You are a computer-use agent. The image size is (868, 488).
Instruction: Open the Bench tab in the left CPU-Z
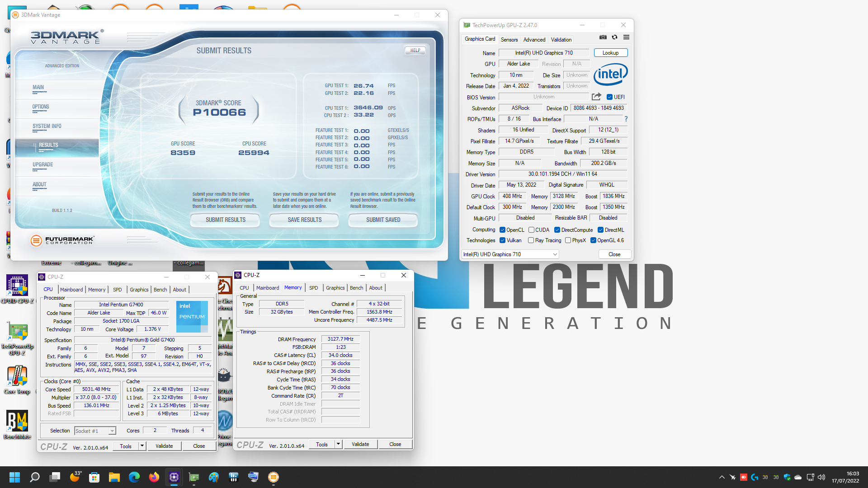coord(160,290)
